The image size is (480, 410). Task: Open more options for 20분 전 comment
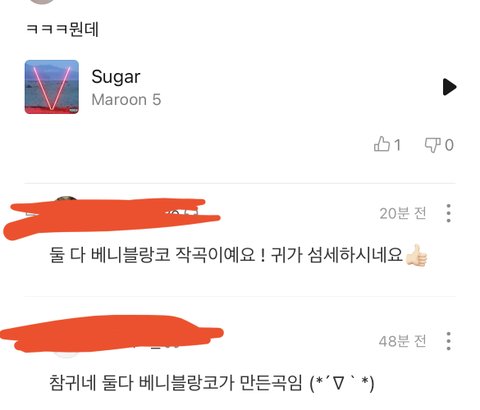[x=449, y=213]
